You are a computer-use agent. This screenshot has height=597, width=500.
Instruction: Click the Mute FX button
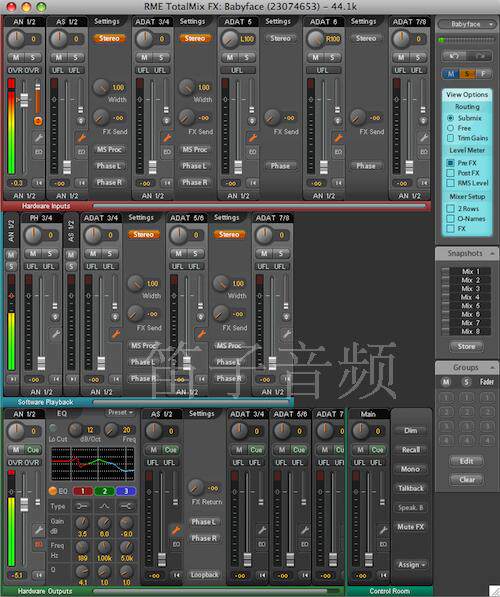[411, 527]
